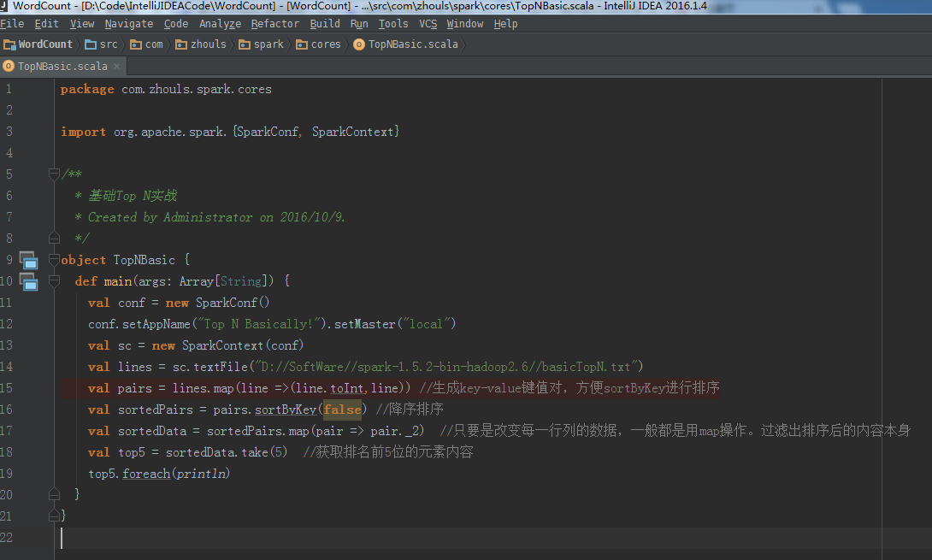This screenshot has width=932, height=560.
Task: Open the Tools menu
Action: 393,24
